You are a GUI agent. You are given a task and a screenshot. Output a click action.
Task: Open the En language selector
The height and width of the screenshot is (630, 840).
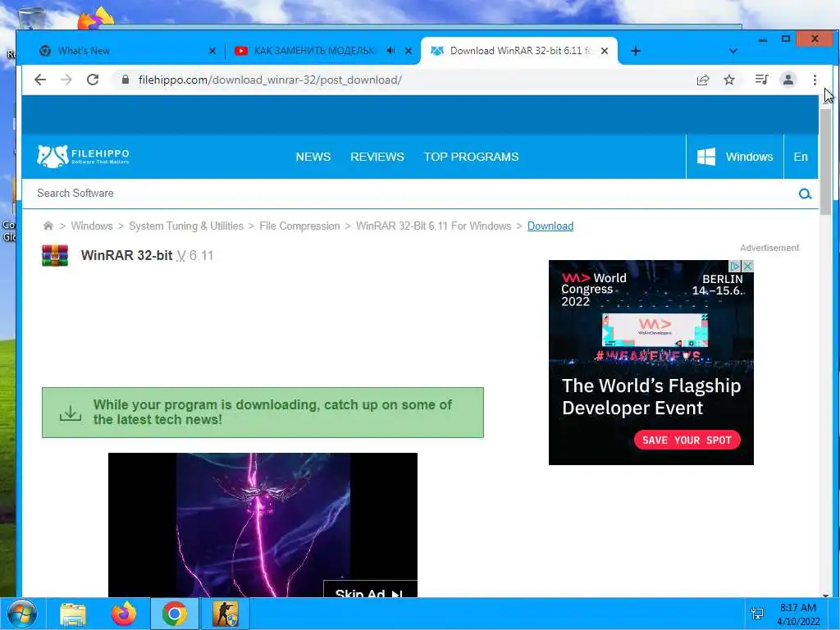(801, 157)
